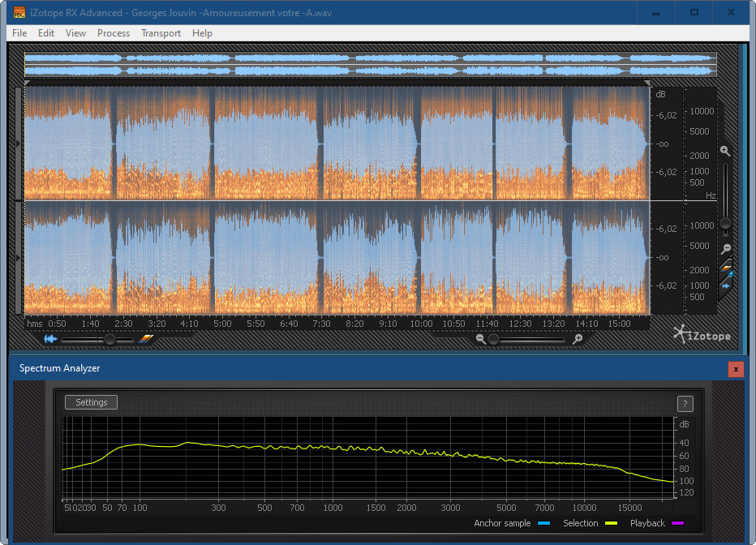
Task: Click the horizontal zoom-in magnifier icon
Action: coord(577,339)
